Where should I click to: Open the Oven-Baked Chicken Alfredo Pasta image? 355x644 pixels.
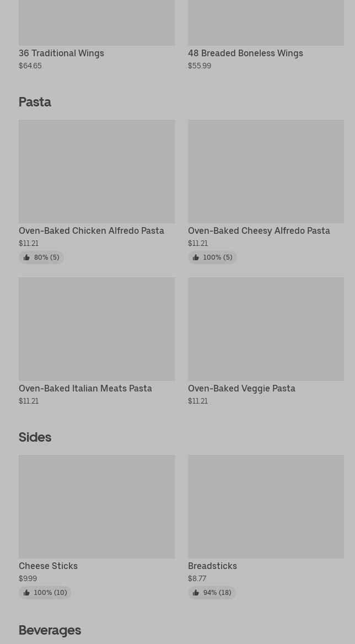tap(96, 171)
